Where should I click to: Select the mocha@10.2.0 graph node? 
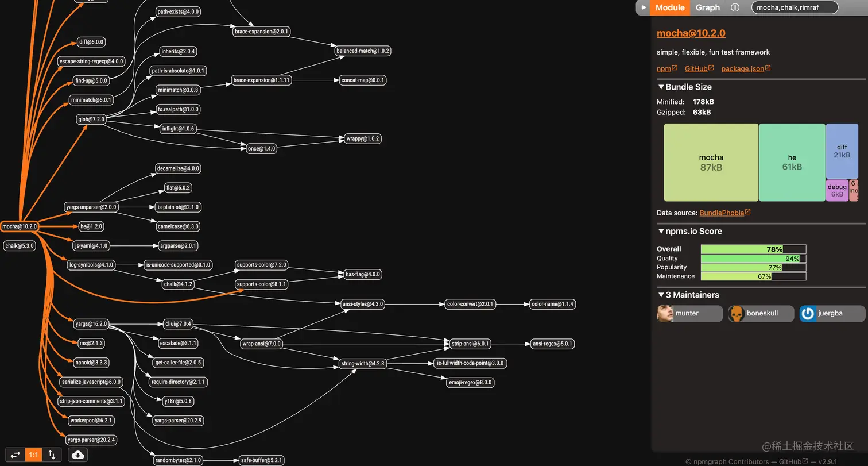tap(20, 226)
